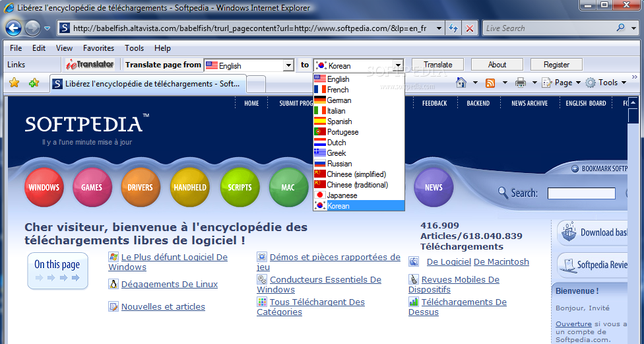Open 'Nouvelles et articles' link
Image resolution: width=644 pixels, height=344 pixels.
[x=163, y=306]
